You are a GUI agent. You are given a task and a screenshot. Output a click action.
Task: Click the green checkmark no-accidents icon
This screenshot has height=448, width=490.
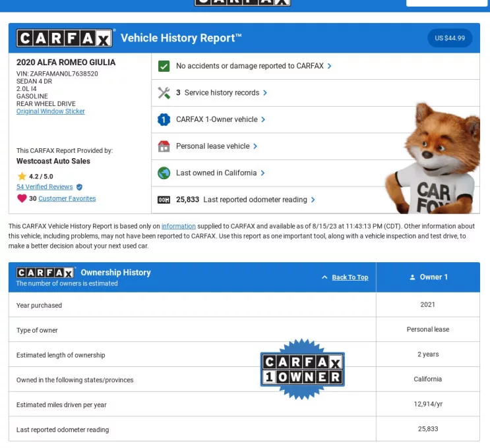pyautogui.click(x=164, y=67)
